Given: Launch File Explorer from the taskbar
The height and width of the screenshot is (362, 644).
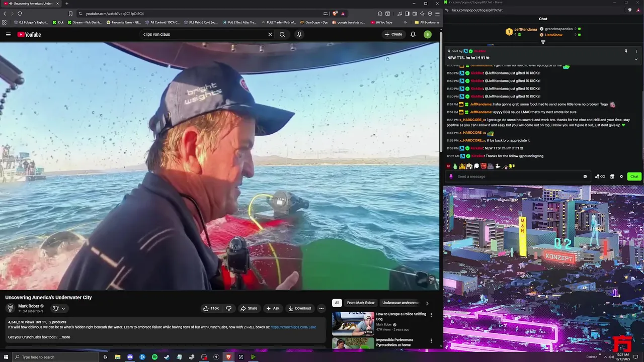Looking at the screenshot, I should 118,357.
